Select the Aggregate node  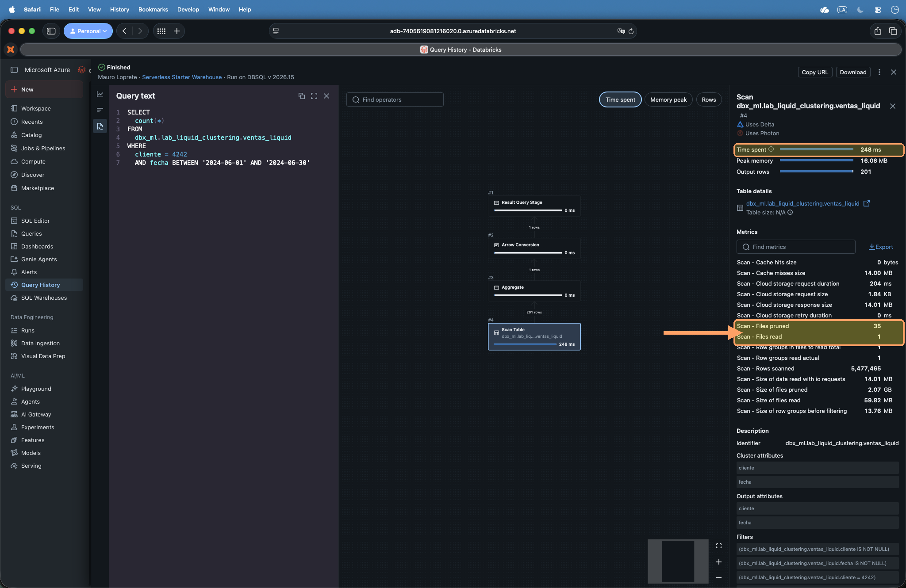pyautogui.click(x=534, y=291)
